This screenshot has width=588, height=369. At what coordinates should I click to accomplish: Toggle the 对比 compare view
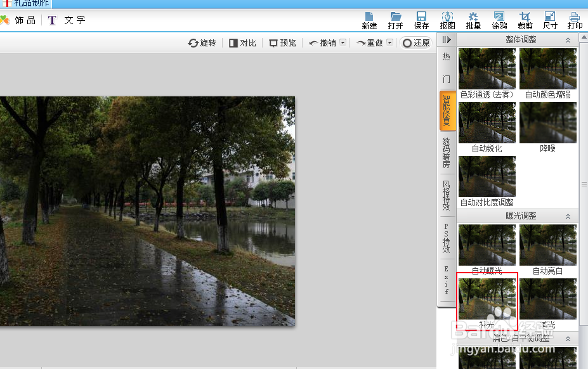tap(243, 43)
